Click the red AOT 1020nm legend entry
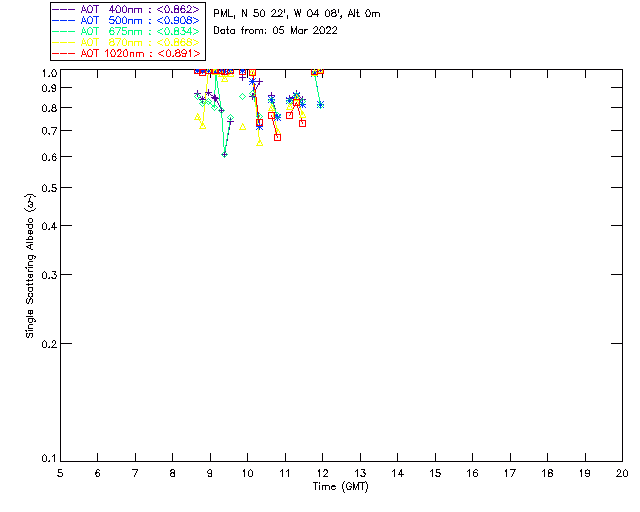Image resolution: width=640 pixels, height=512 pixels. point(126,53)
